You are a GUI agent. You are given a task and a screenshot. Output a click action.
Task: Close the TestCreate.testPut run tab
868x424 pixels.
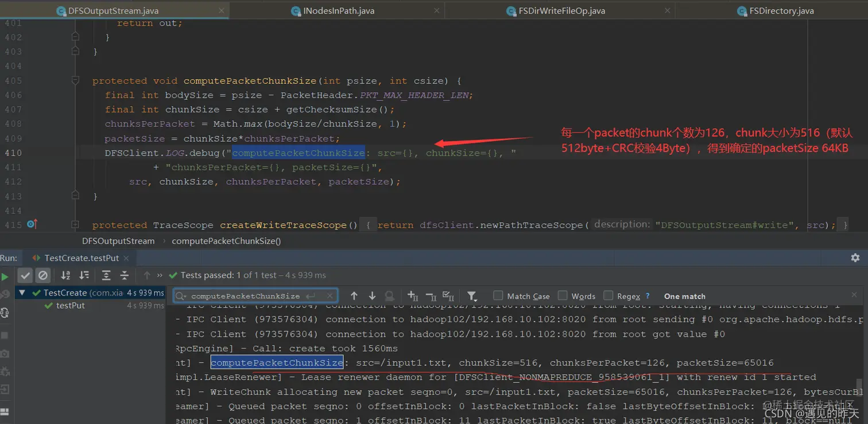pos(126,258)
